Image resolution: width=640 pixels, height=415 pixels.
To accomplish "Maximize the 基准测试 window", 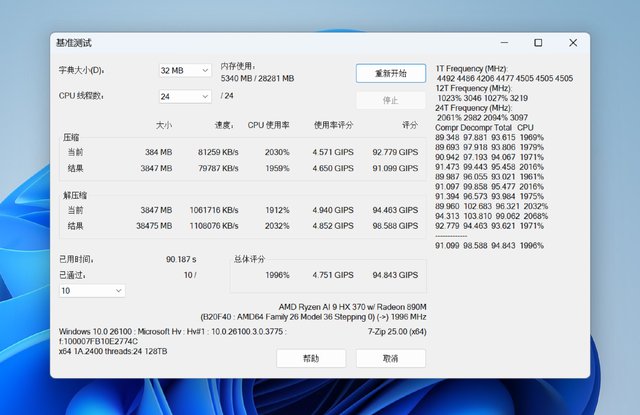I will pyautogui.click(x=538, y=42).
